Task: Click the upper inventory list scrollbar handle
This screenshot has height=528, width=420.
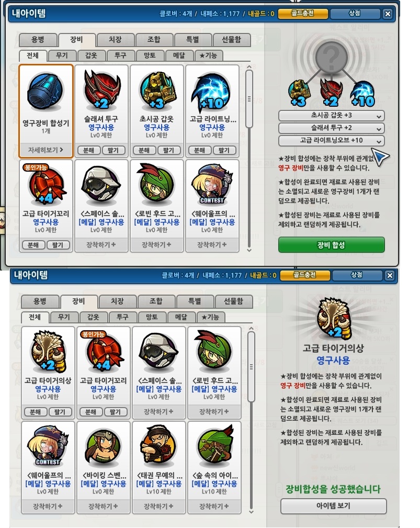Action: point(249,99)
